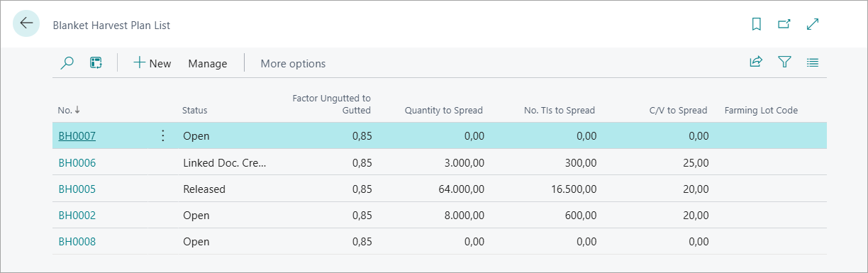
Task: Select the Released status cell
Action: pyautogui.click(x=204, y=189)
